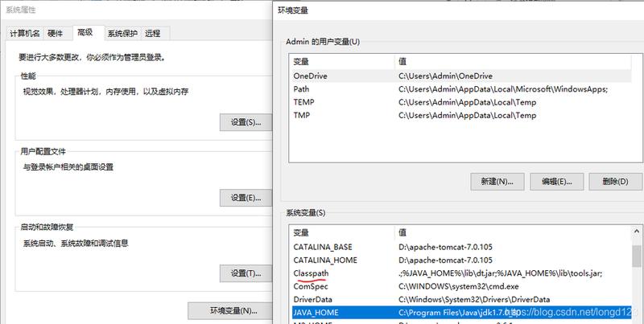Image resolution: width=644 pixels, height=324 pixels.
Task: Click the WindowsApps Path value
Action: [x=503, y=89]
